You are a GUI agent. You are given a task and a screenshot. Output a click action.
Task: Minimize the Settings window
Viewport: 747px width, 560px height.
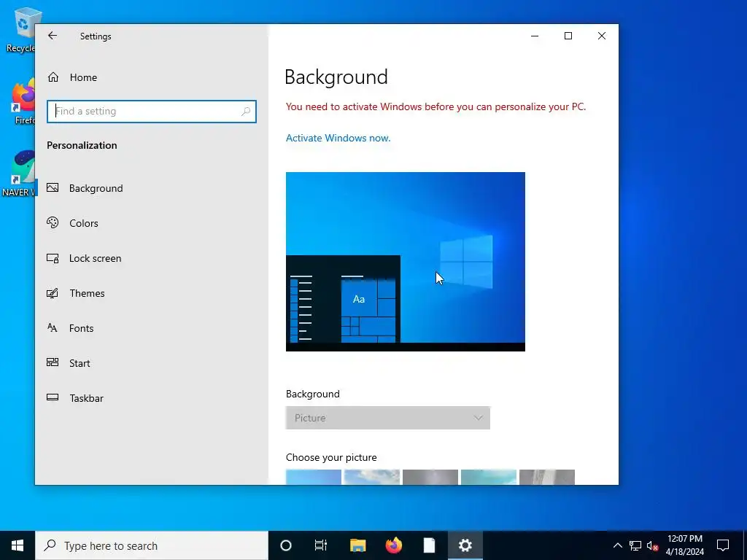click(x=535, y=36)
